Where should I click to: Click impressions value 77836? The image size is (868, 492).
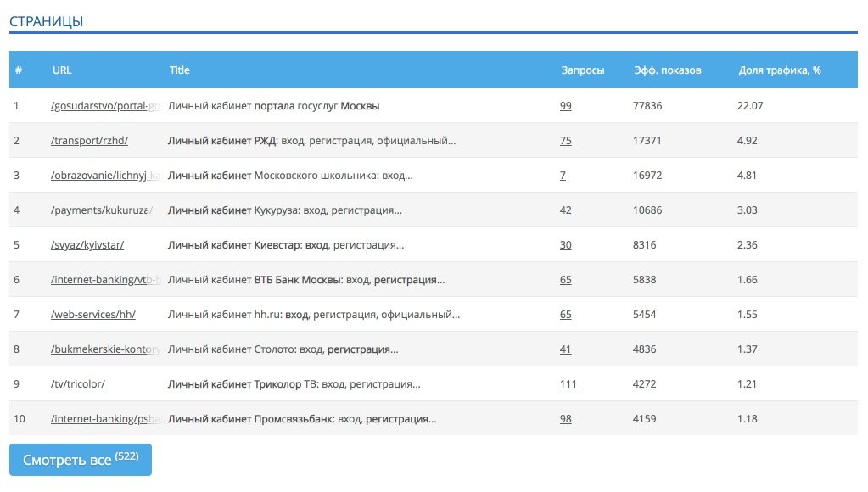(x=647, y=106)
